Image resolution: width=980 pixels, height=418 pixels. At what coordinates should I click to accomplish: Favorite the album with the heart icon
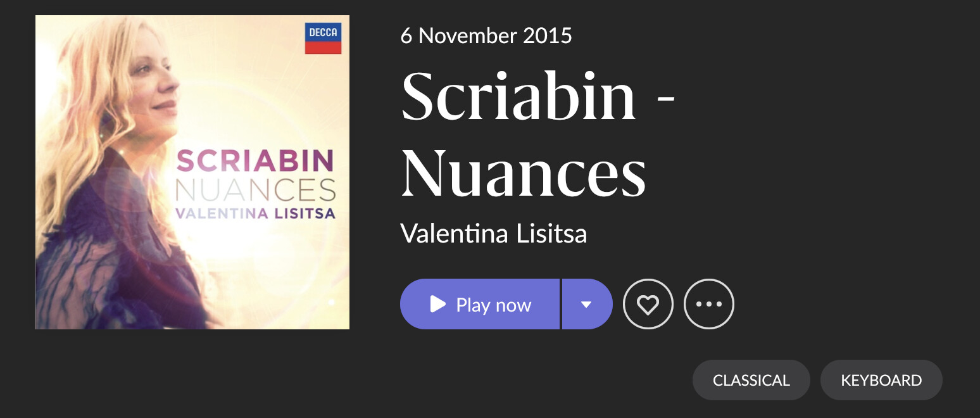648,304
